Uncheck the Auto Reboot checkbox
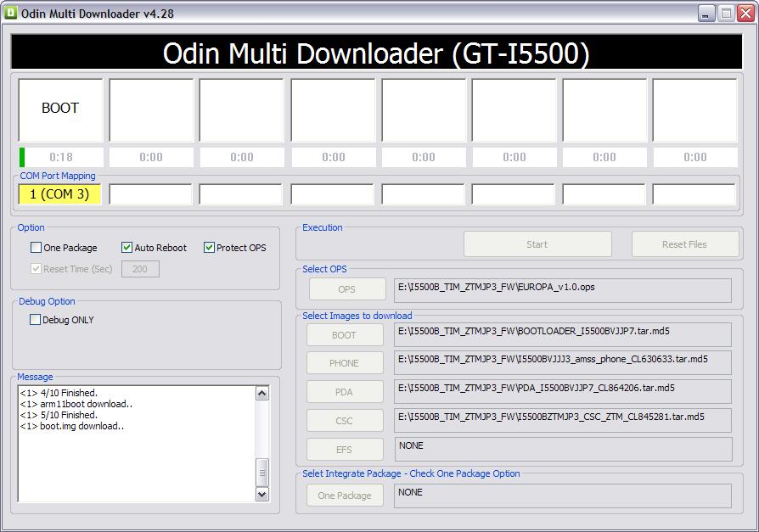The height and width of the screenshot is (532, 759). [x=127, y=248]
